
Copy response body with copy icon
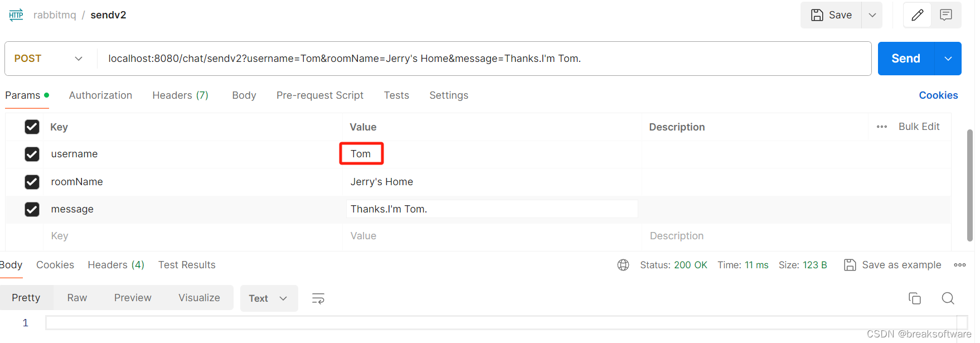(x=915, y=298)
